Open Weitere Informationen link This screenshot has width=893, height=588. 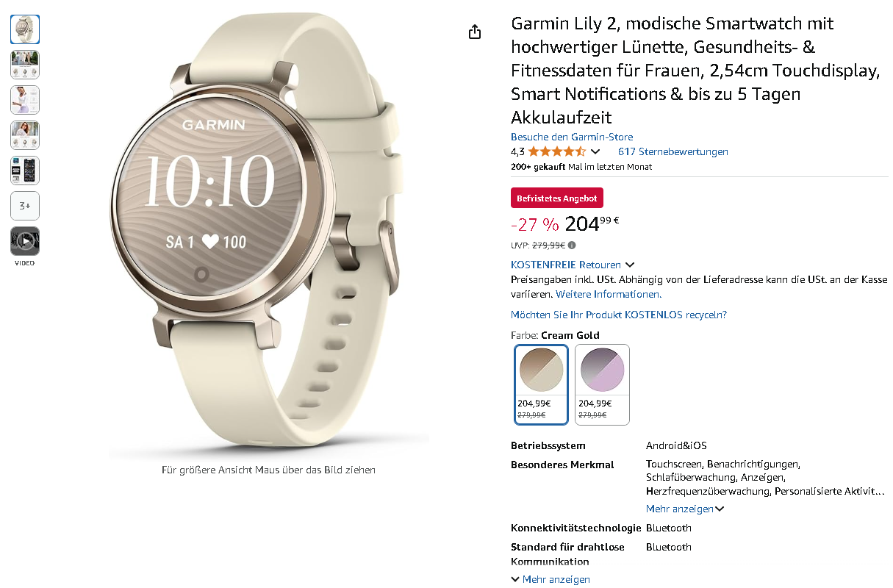click(609, 294)
